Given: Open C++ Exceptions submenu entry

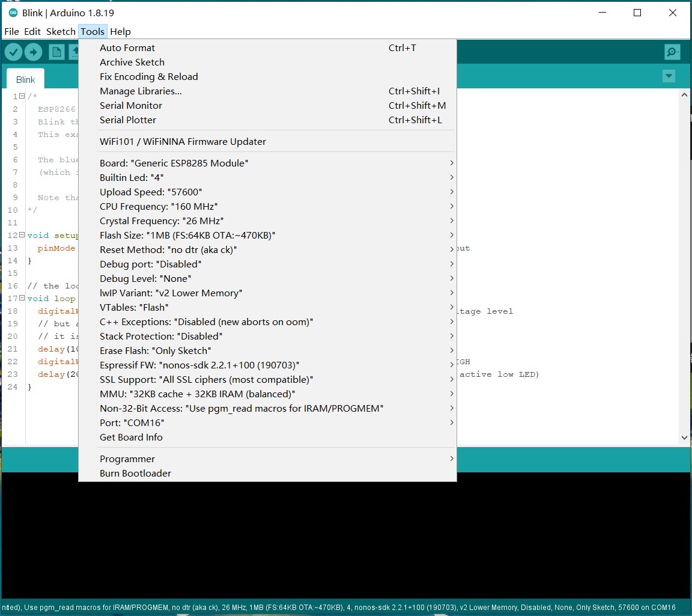Looking at the screenshot, I should tap(267, 322).
